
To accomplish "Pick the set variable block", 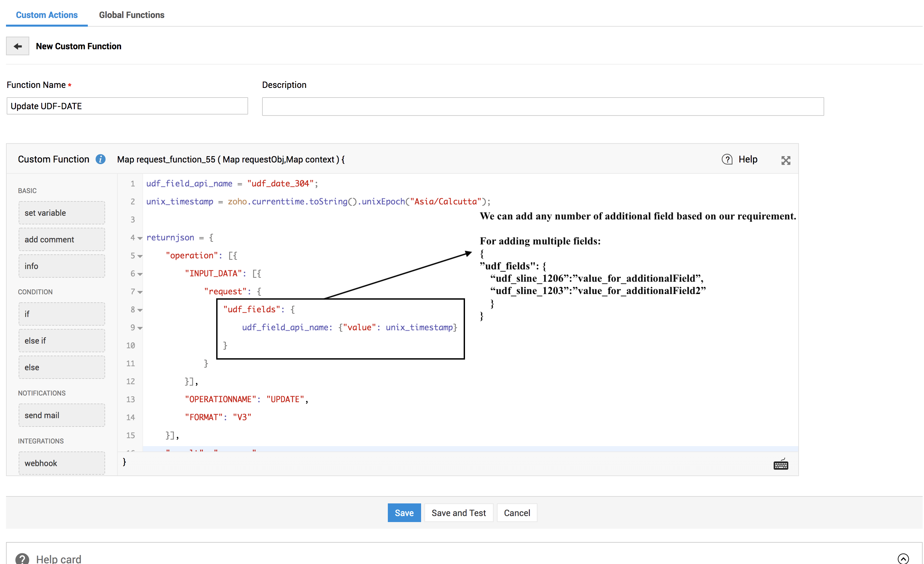I will 62,213.
